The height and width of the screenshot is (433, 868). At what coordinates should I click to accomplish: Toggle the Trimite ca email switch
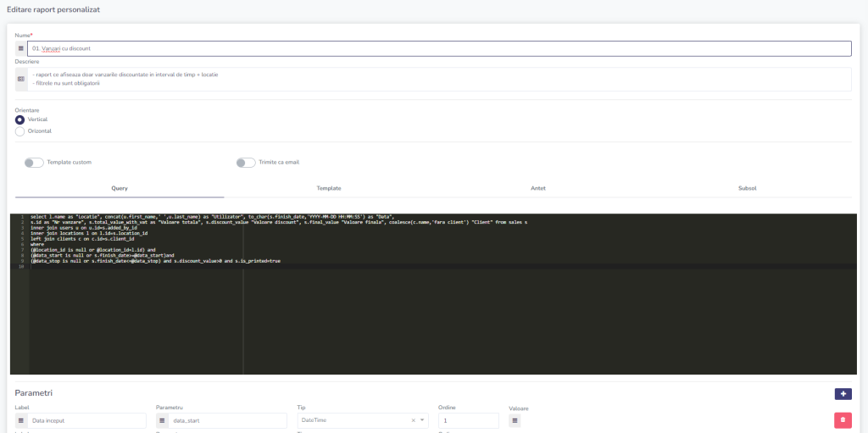246,163
